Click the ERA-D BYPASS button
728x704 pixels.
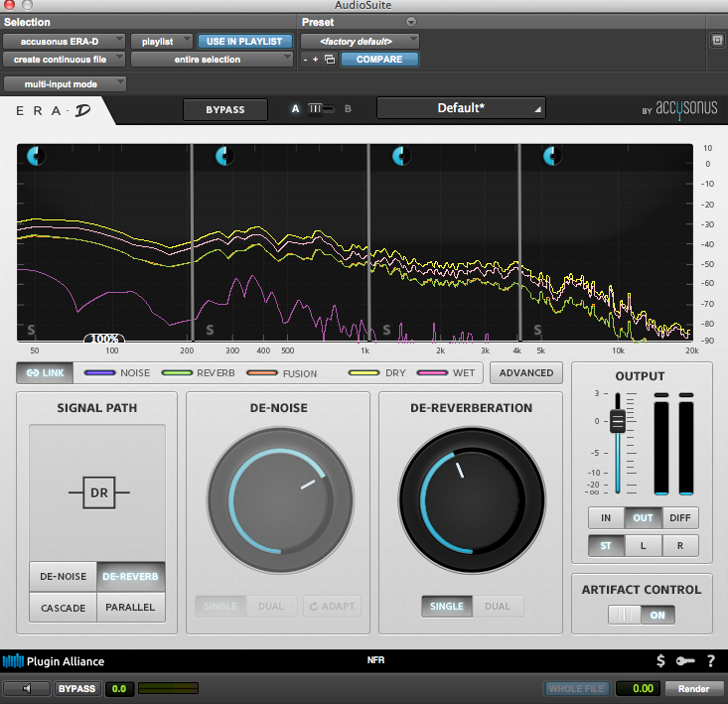[225, 109]
